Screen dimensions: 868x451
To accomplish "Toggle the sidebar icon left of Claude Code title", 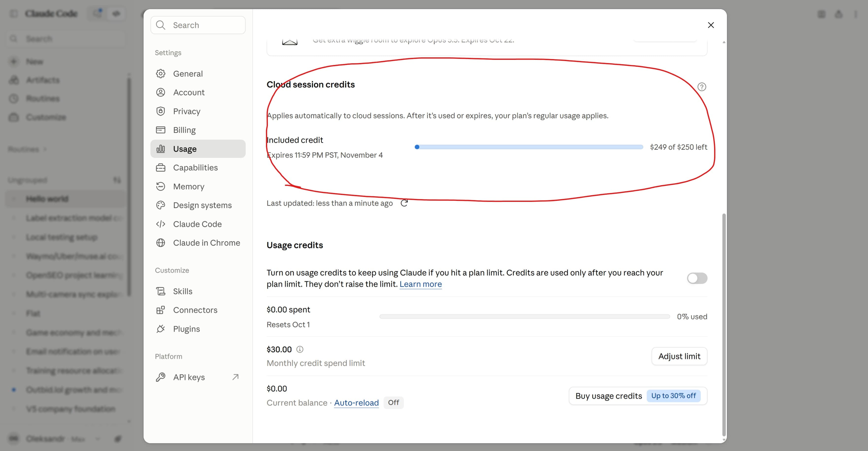I will click(14, 14).
